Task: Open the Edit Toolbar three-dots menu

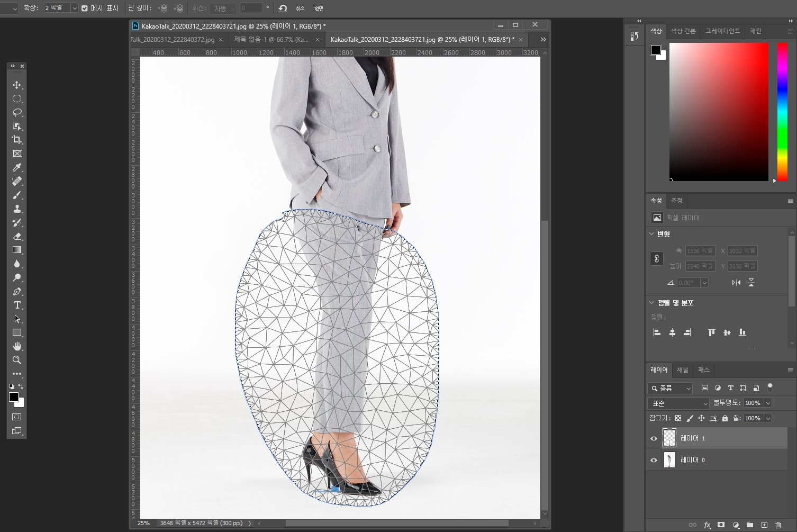Action: 17,374
